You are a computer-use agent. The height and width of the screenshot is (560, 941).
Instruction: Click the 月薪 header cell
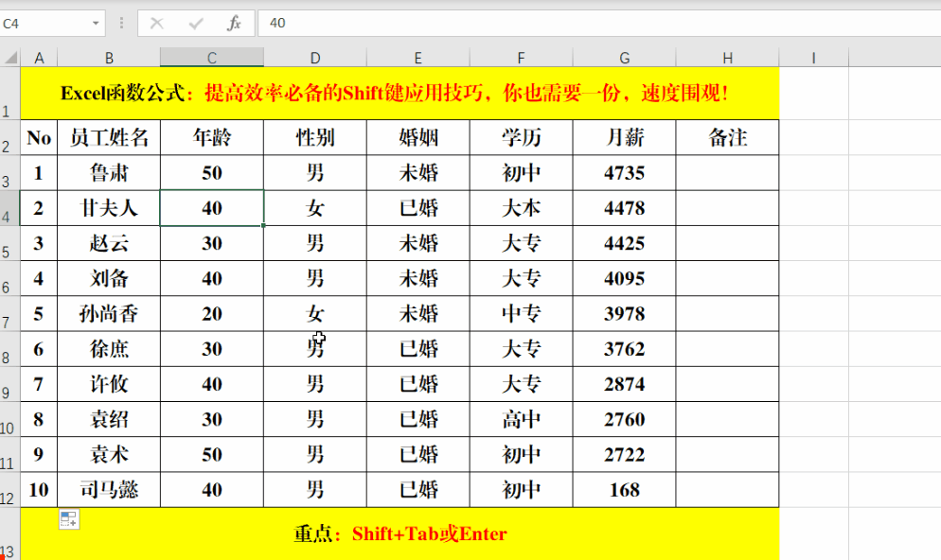pos(625,137)
